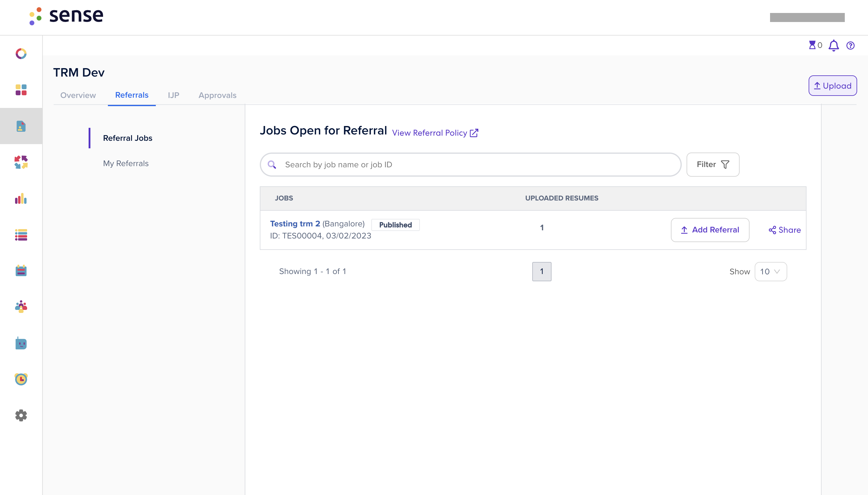Screen dimensions: 868x495
Task: Click the search magnifier icon
Action: coord(272,165)
